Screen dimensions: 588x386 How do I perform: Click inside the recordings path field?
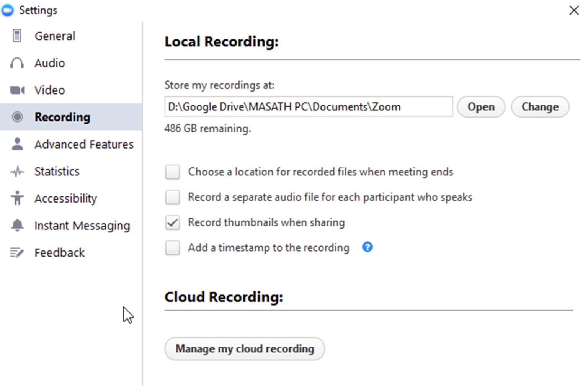pos(309,107)
